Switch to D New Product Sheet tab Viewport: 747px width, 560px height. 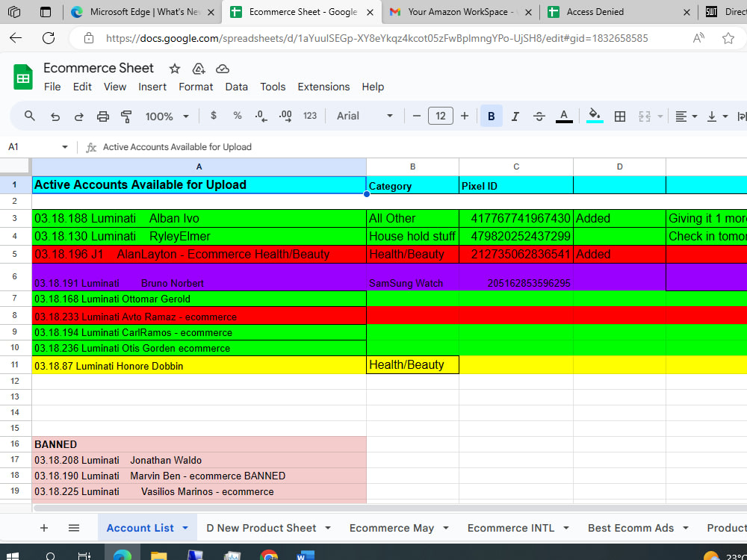261,528
